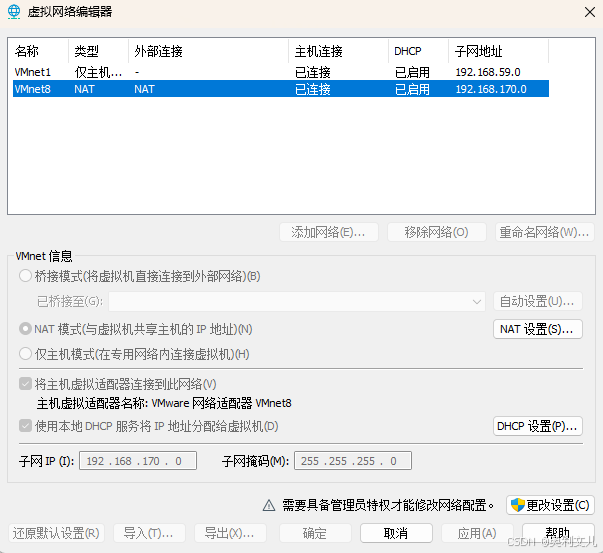Click 添加网络(E)... button
The image size is (603, 553).
(x=329, y=232)
